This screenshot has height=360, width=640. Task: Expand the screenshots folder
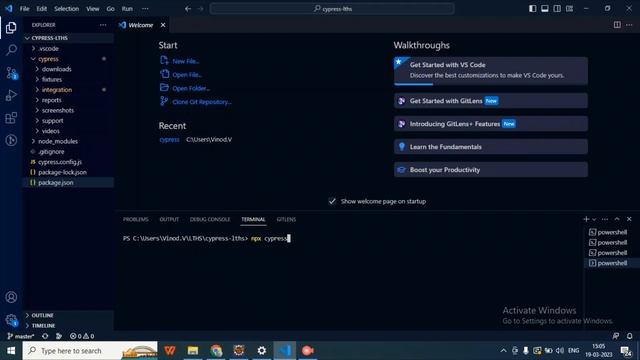pos(68,110)
